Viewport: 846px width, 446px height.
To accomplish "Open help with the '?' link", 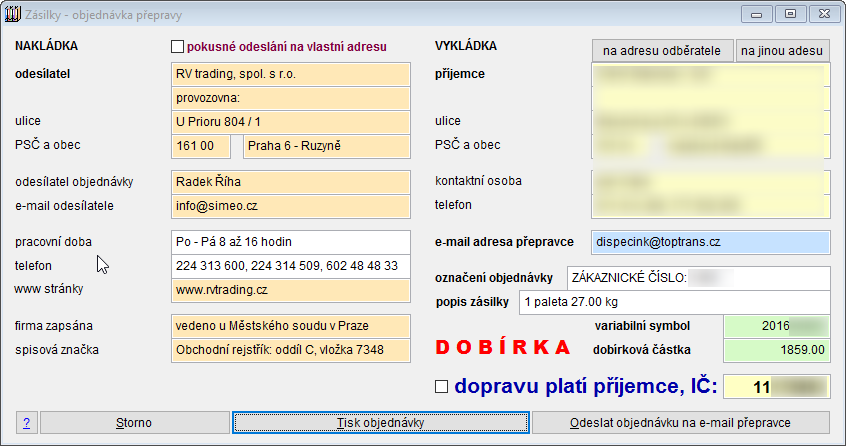I will 25,423.
